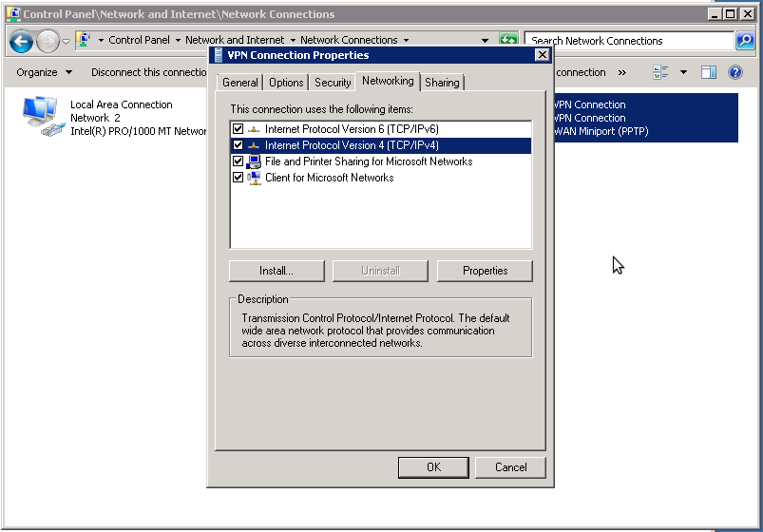Click the TCP/IPv4 protocol icon
Viewport: 763px width, 532px height.
[254, 145]
